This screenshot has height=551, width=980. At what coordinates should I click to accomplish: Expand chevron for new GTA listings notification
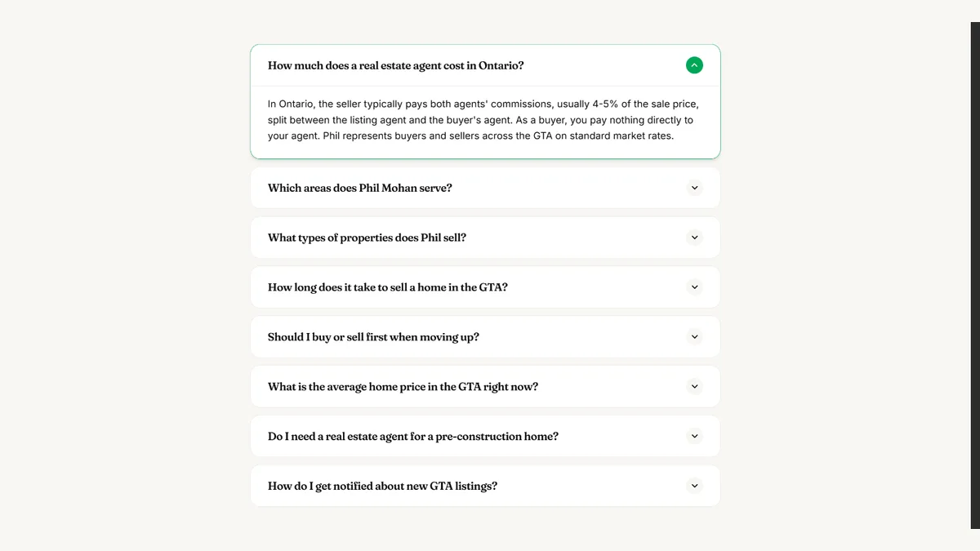(x=694, y=486)
